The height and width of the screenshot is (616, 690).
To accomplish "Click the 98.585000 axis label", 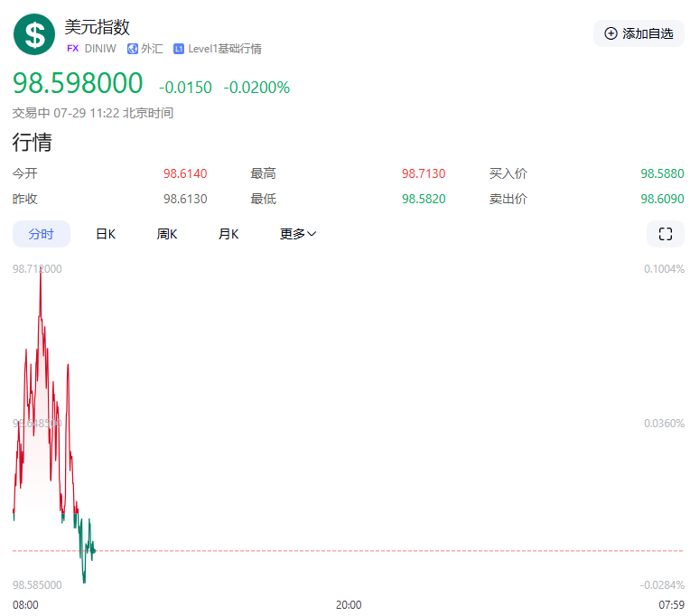I will pyautogui.click(x=37, y=584).
